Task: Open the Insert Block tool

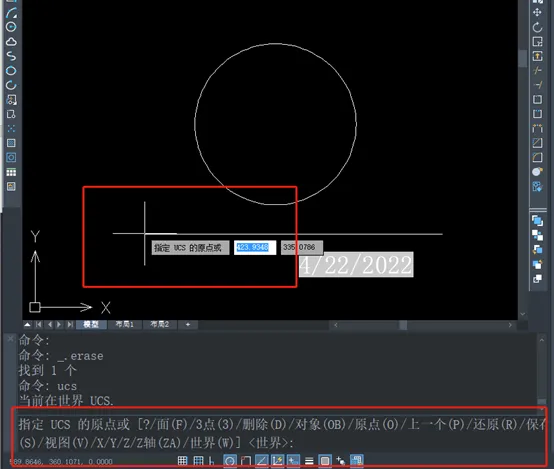Action: pos(11,100)
